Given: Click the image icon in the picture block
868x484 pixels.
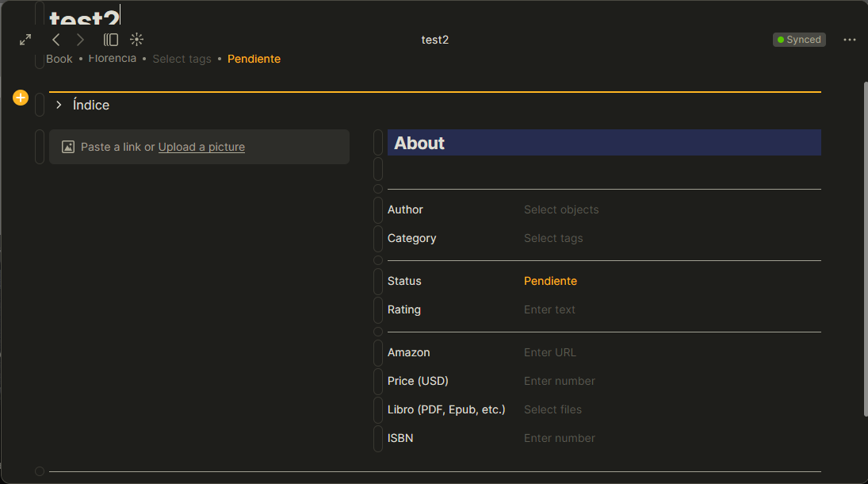Looking at the screenshot, I should pyautogui.click(x=68, y=147).
